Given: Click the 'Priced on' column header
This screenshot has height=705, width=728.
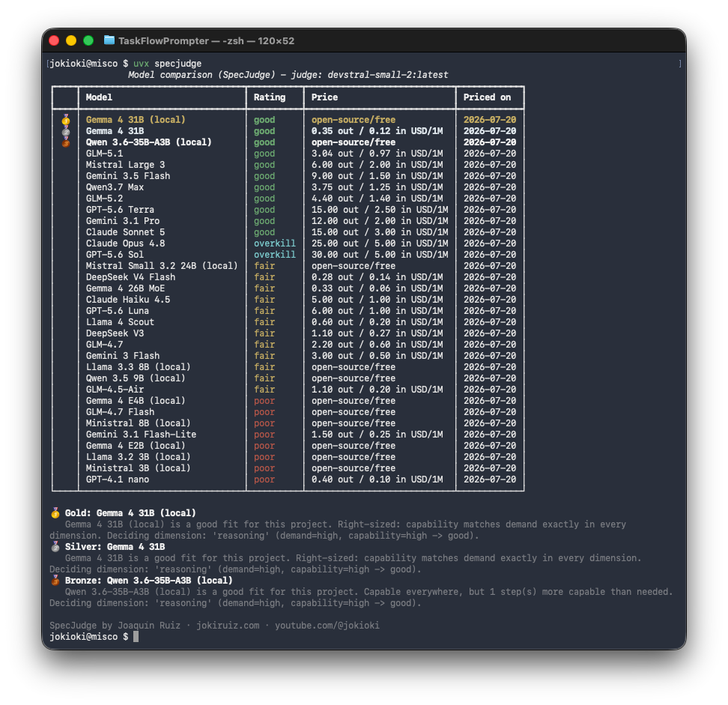Looking at the screenshot, I should pos(487,97).
